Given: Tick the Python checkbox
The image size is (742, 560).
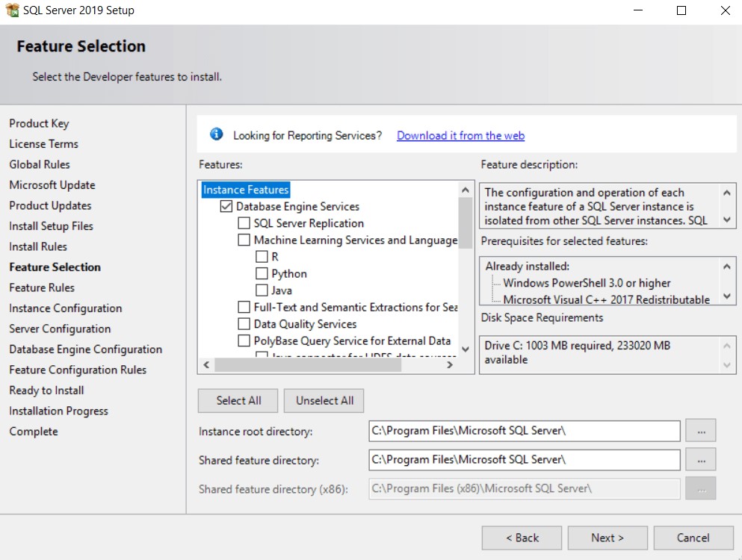Looking at the screenshot, I should 262,274.
